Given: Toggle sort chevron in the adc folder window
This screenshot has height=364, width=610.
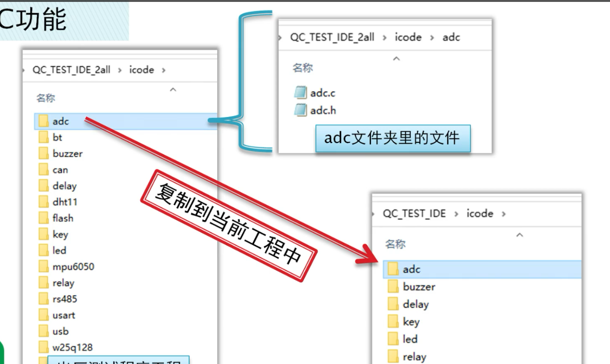Looking at the screenshot, I should click(x=396, y=59).
